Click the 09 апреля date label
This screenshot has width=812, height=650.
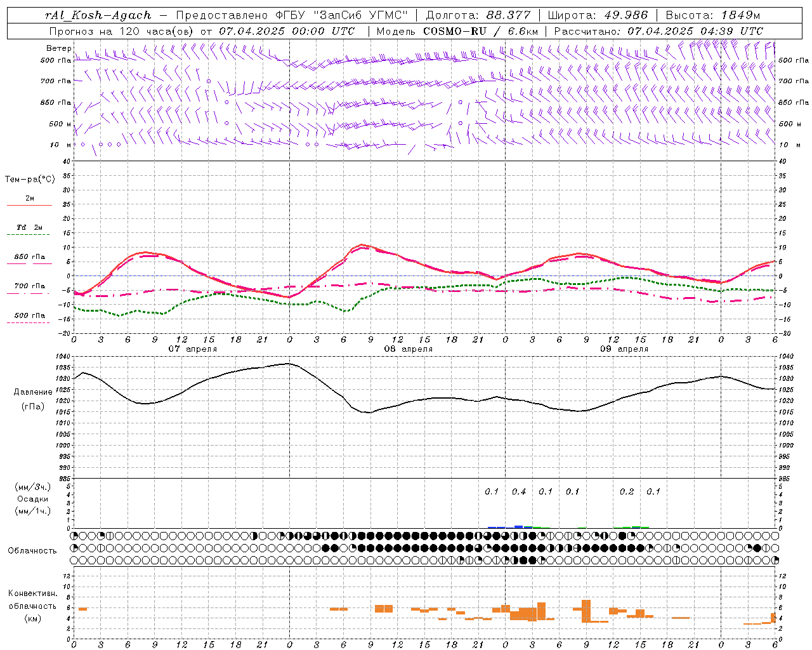(624, 349)
